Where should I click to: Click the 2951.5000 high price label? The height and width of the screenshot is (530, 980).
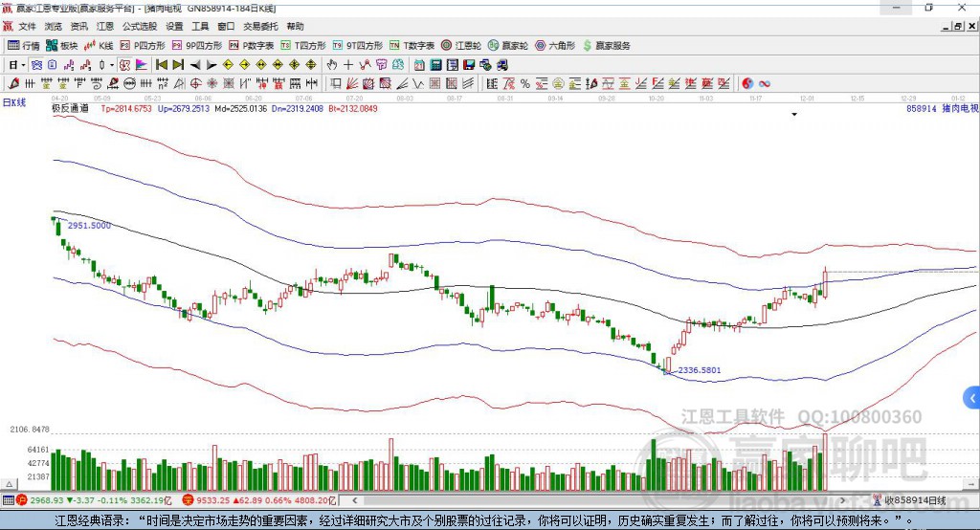tap(89, 226)
